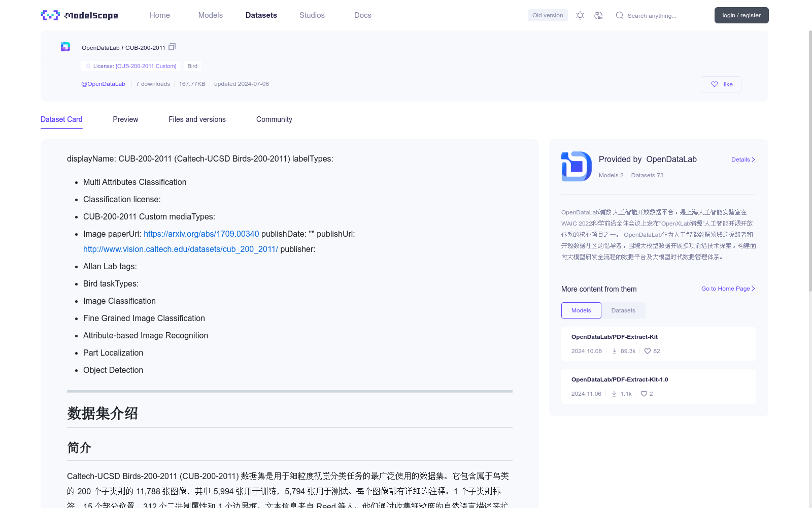Select the Dataset Card tab
Viewport: 812px width, 508px height.
(61, 119)
